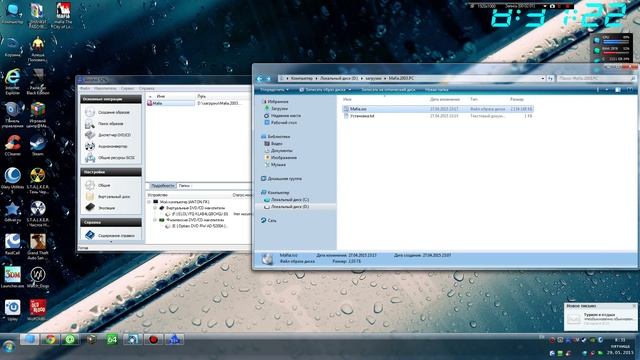This screenshot has height=360, width=640.
Task: Focus the Explorer search field
Action: coord(596,78)
